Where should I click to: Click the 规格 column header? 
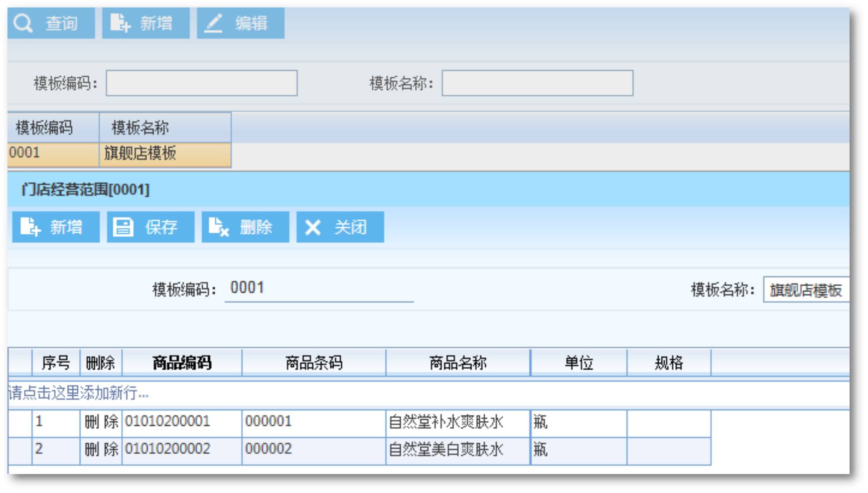[669, 362]
